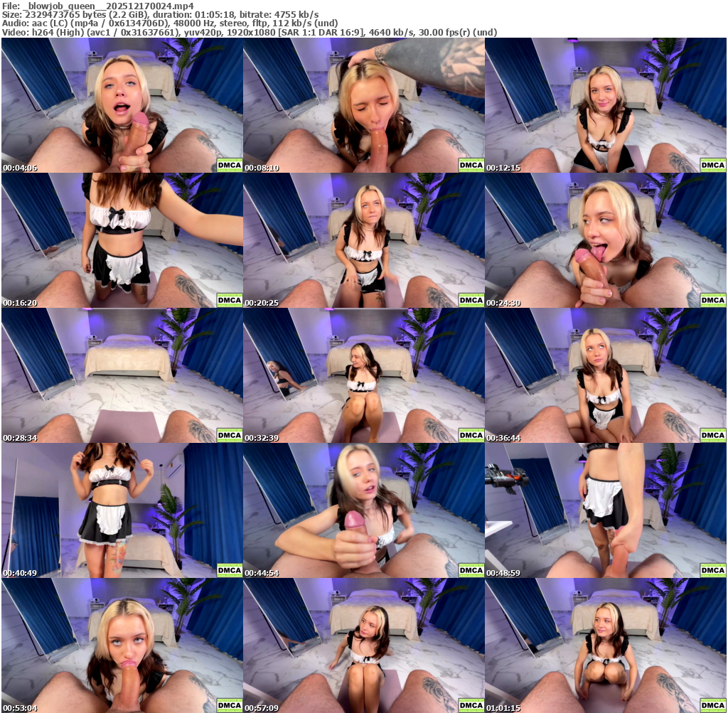Click the thumbnail stamped 00:20:25
The width and height of the screenshot is (728, 713).
364,240
